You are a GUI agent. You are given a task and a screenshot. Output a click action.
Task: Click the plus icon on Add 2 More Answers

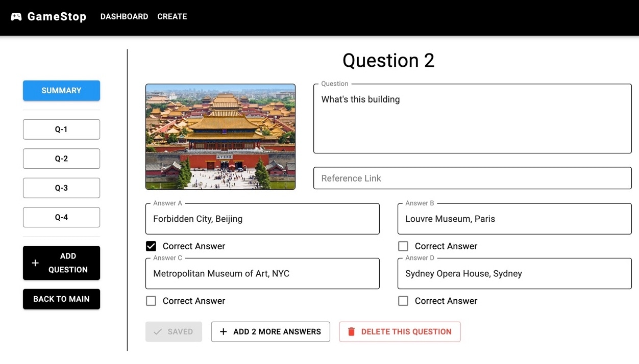(223, 332)
